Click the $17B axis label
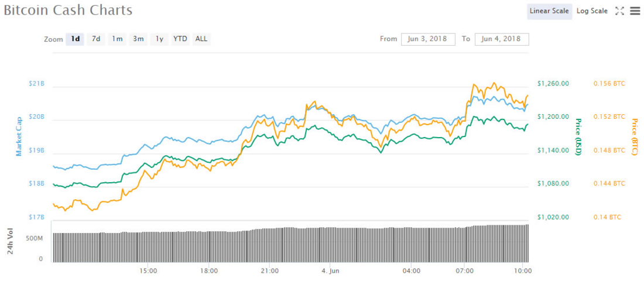The width and height of the screenshot is (644, 281). pos(36,217)
